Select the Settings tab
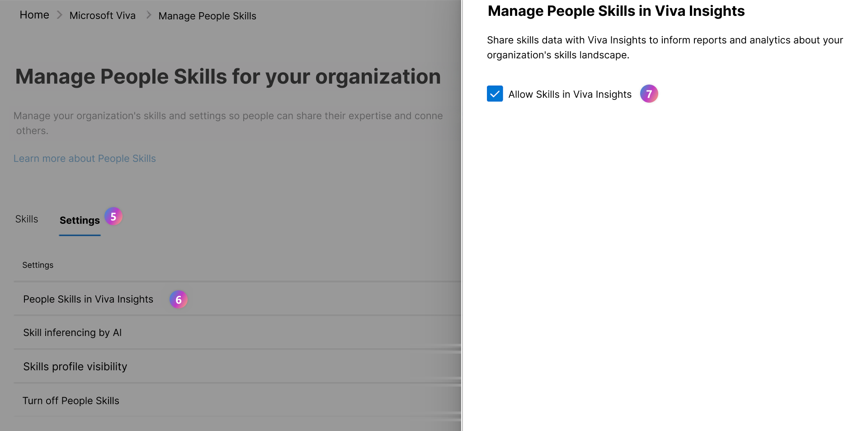 [80, 220]
